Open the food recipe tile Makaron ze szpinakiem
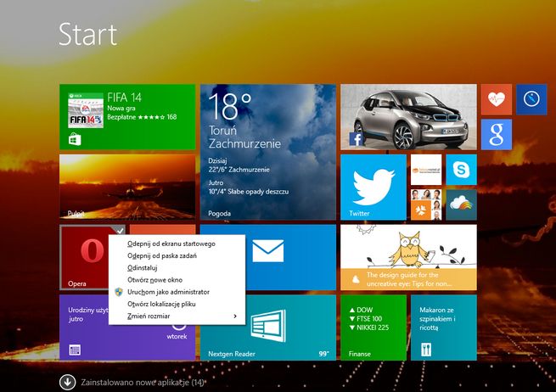Viewport: 556px width, 392px height. [444, 328]
